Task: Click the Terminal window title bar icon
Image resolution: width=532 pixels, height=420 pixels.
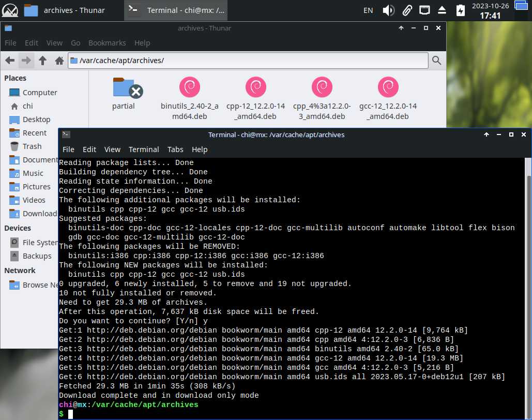Action: coord(66,134)
